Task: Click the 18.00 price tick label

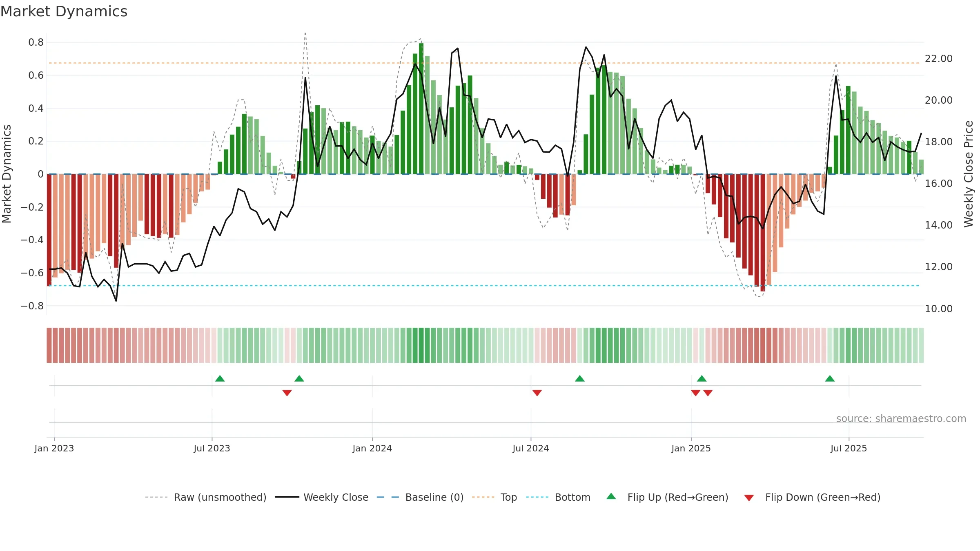Action: click(939, 142)
